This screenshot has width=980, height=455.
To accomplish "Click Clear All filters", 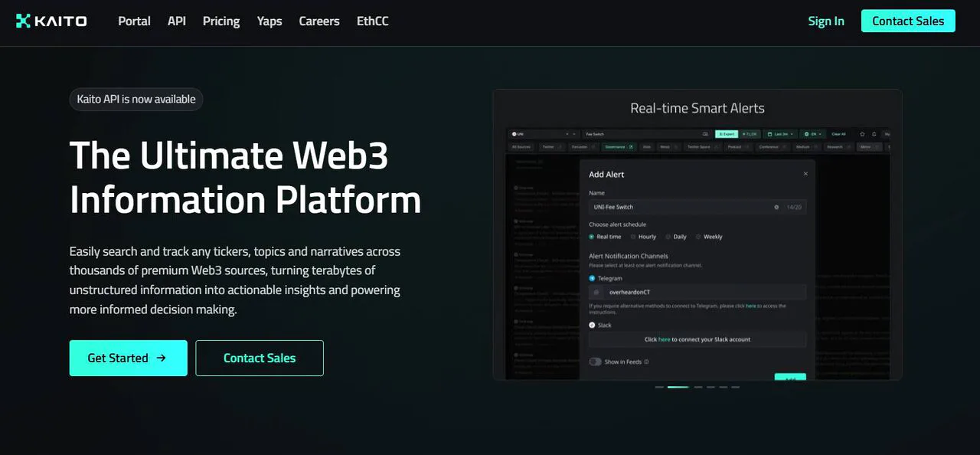I will (838, 134).
